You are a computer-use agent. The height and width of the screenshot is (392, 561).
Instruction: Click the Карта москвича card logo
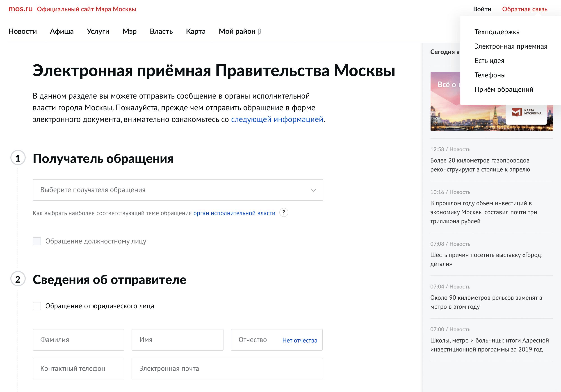point(526,112)
